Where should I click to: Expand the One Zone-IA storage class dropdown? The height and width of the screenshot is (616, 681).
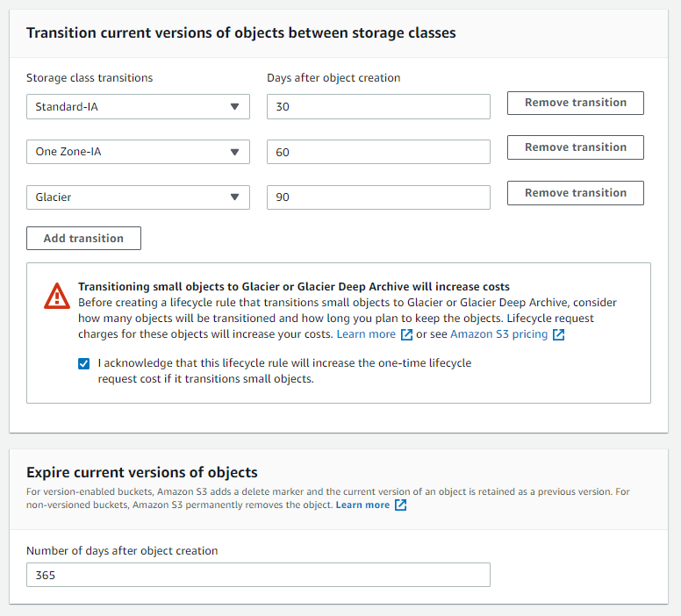pyautogui.click(x=138, y=152)
